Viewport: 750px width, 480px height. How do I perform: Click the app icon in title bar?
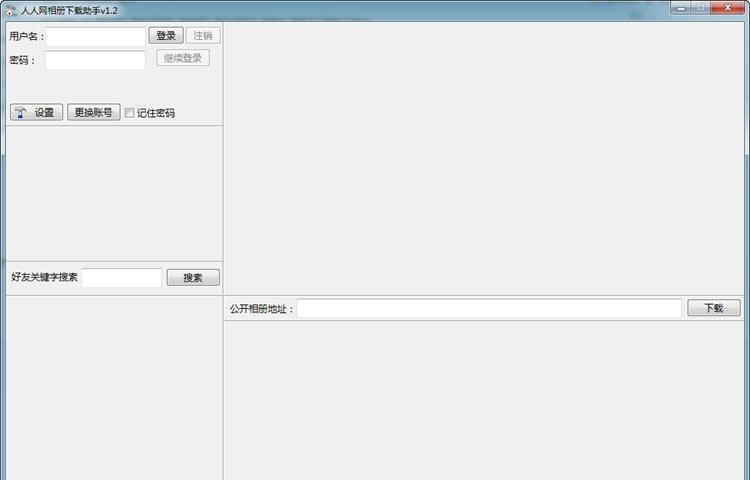11,10
